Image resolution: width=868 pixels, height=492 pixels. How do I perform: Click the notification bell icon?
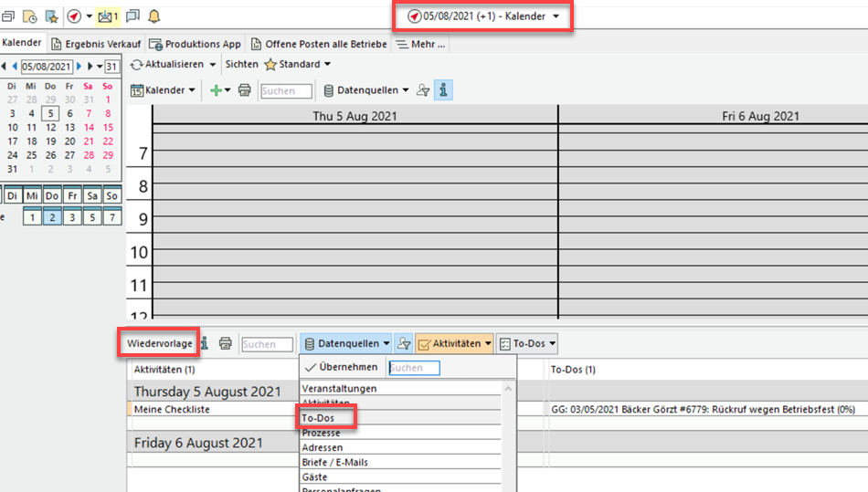[x=153, y=16]
